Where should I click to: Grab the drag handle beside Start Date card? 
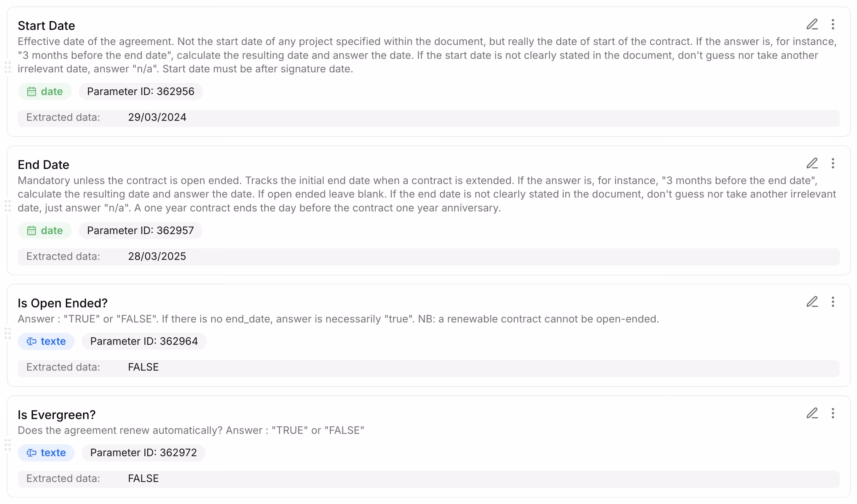[x=8, y=67]
